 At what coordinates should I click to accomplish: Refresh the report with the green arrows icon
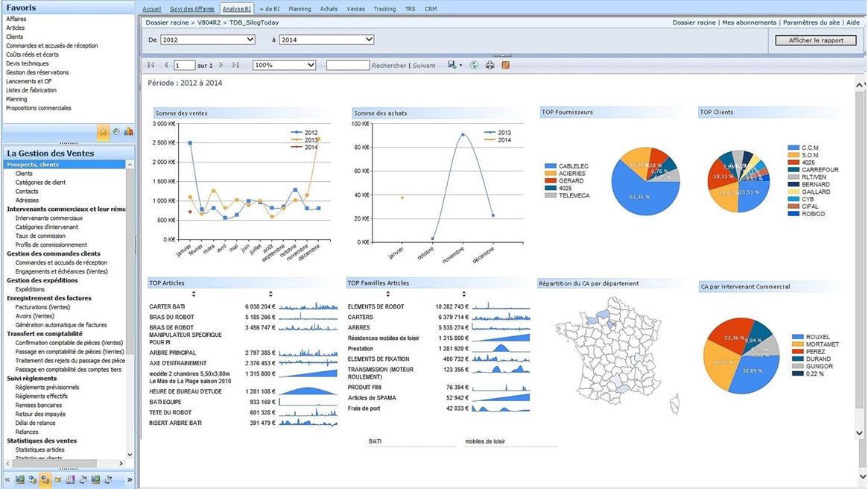475,66
